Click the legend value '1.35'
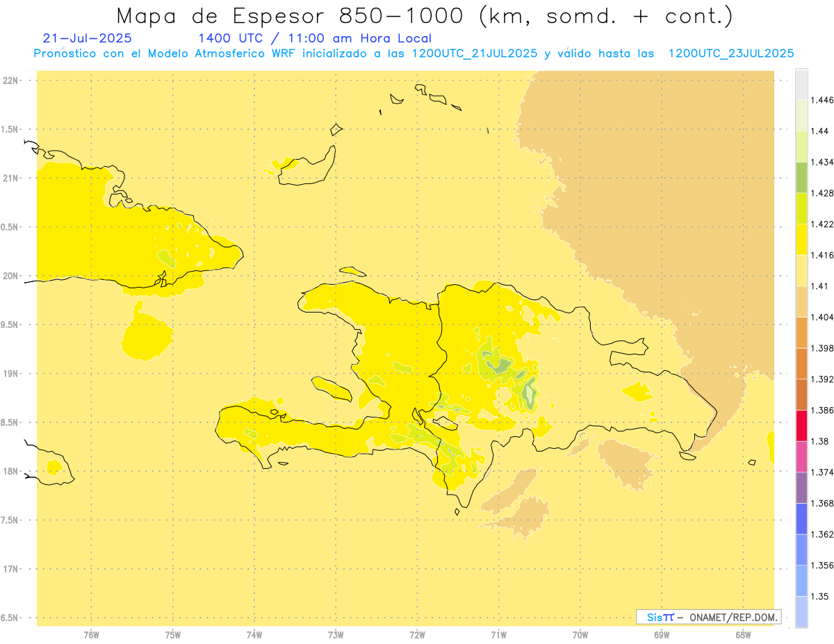 (x=821, y=596)
